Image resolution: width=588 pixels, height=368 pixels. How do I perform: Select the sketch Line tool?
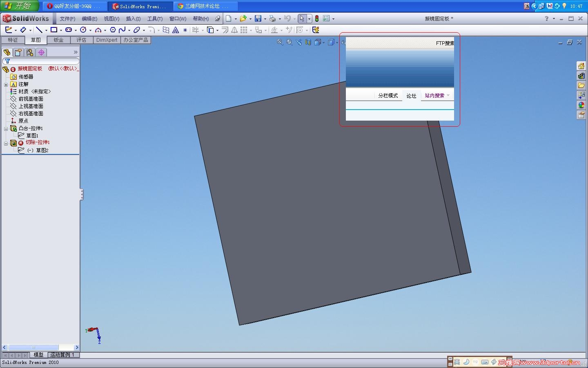click(x=39, y=30)
